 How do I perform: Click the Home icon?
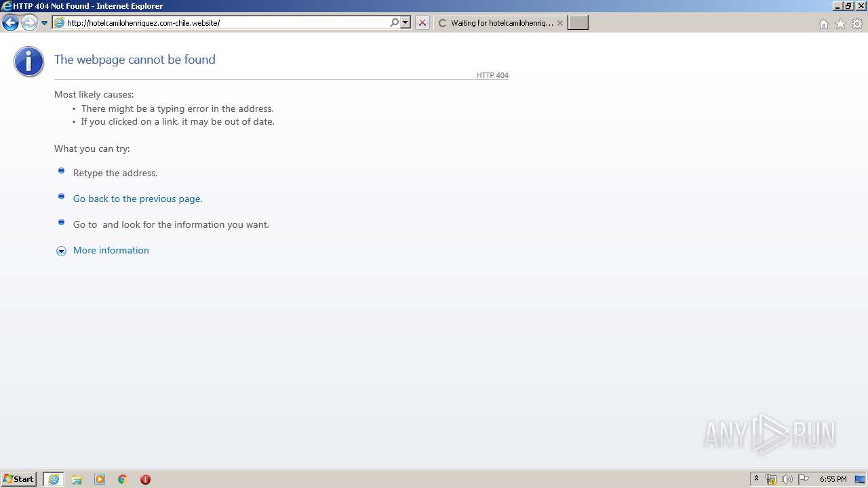[x=823, y=24]
